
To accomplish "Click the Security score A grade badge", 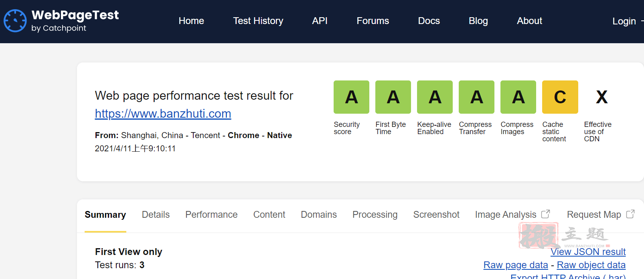I will [x=351, y=97].
